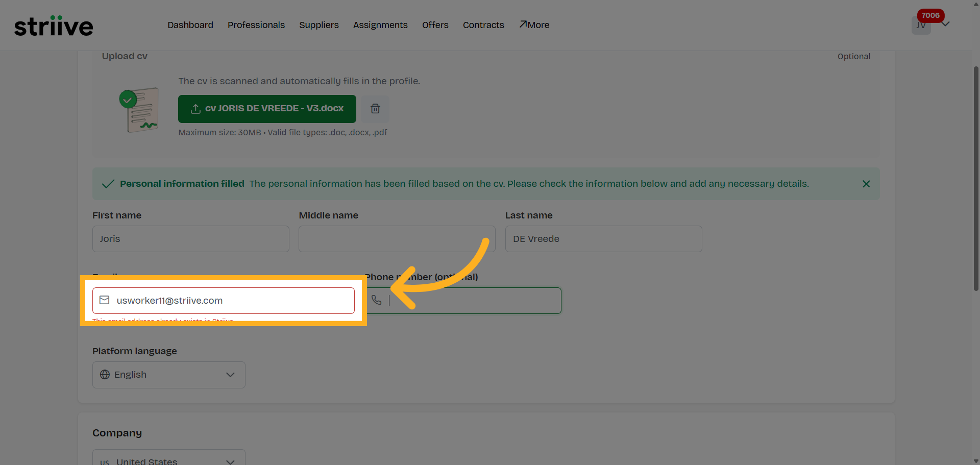This screenshot has width=980, height=465.
Task: Click the globe icon in Platform language field
Action: 105,374
